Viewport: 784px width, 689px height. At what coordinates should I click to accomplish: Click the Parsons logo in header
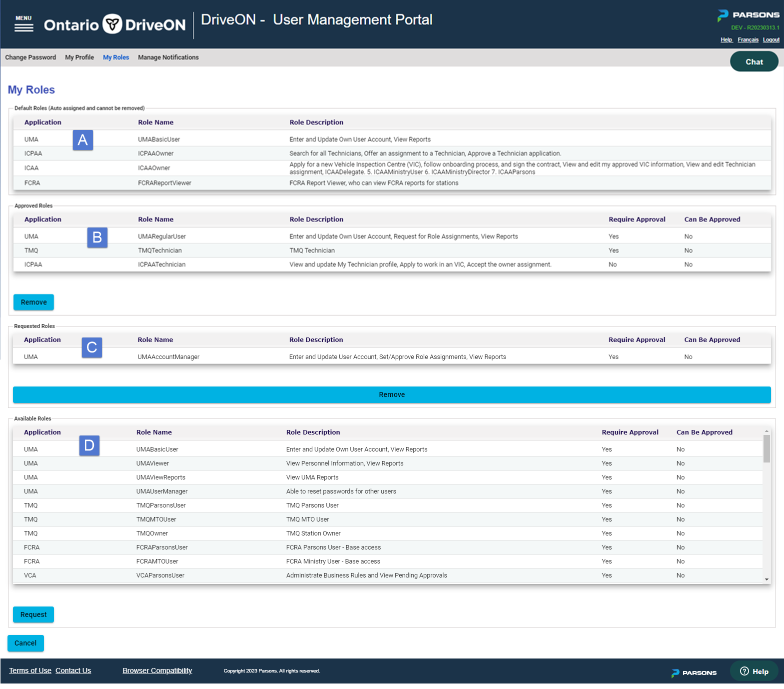pos(748,15)
